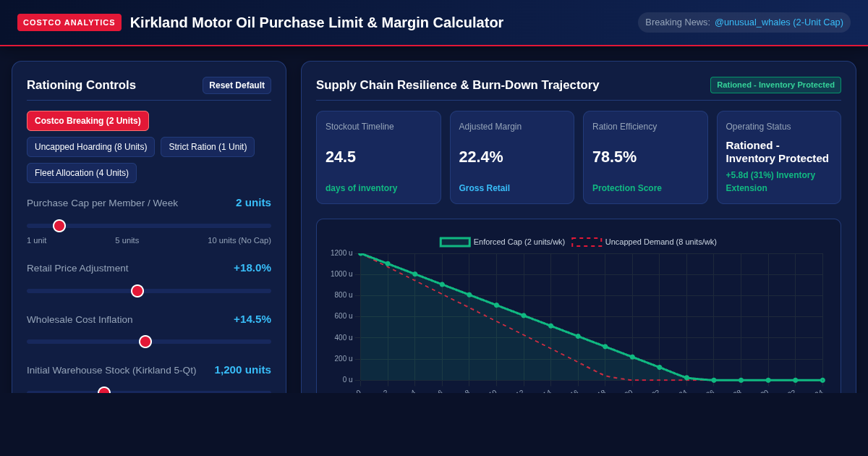Click the Stockout Timeline card
The image size is (868, 456).
(378, 157)
